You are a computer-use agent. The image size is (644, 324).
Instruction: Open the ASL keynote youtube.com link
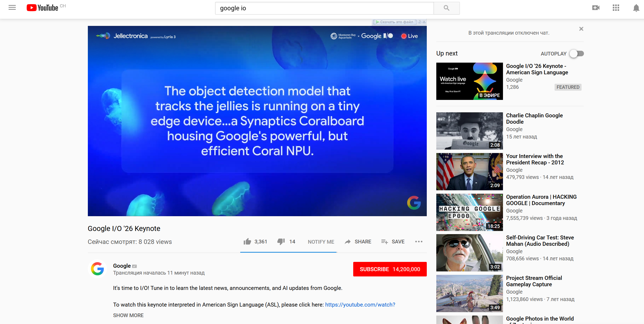[x=360, y=305]
